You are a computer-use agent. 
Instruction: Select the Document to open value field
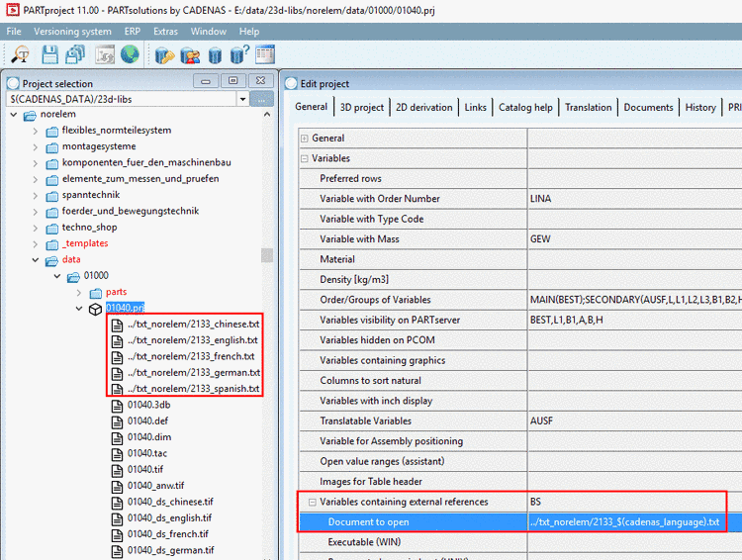pos(635,522)
